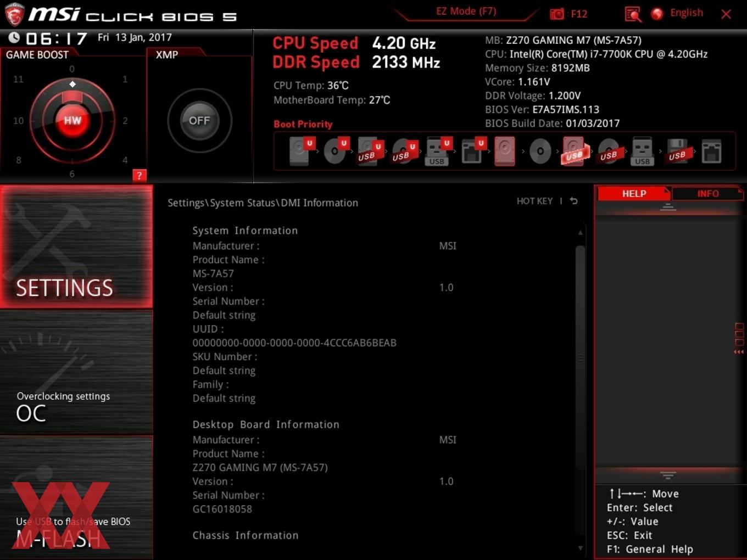Open the SETTINGS section
The width and height of the screenshot is (747, 560).
pyautogui.click(x=76, y=247)
